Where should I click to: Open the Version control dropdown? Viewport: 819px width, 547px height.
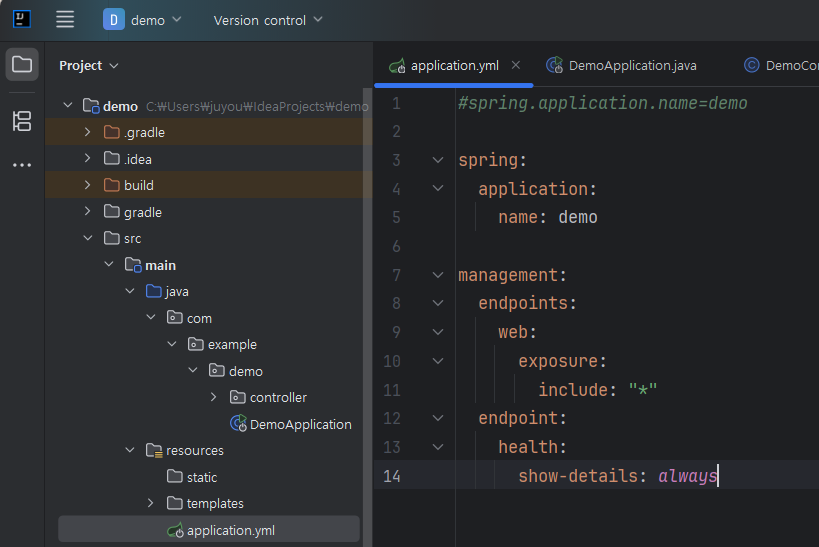(x=268, y=20)
